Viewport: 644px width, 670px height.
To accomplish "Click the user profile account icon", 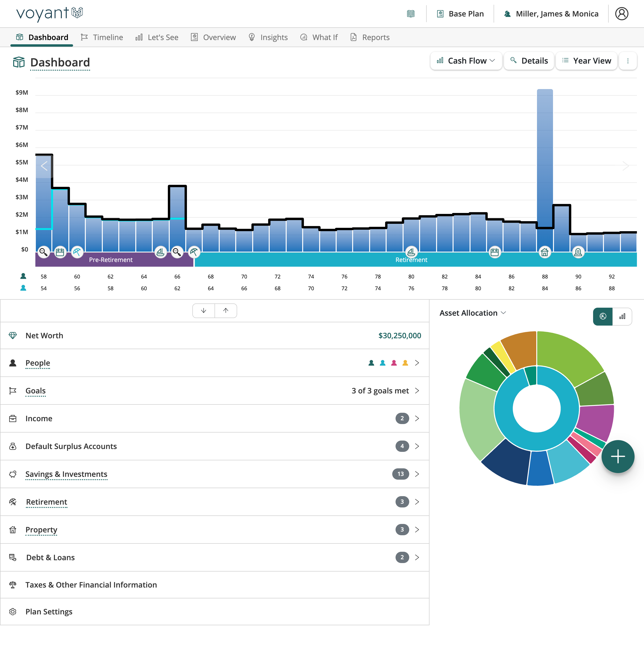I will coord(621,14).
